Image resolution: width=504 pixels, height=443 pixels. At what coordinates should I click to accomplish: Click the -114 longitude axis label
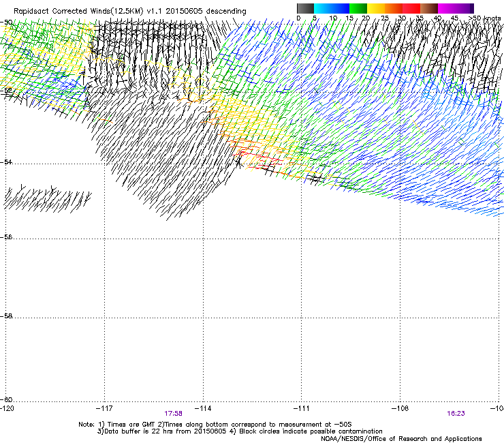click(203, 408)
